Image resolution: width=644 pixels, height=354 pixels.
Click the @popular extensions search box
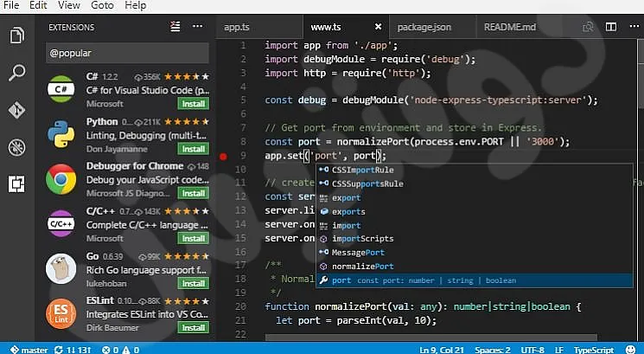click(x=127, y=53)
